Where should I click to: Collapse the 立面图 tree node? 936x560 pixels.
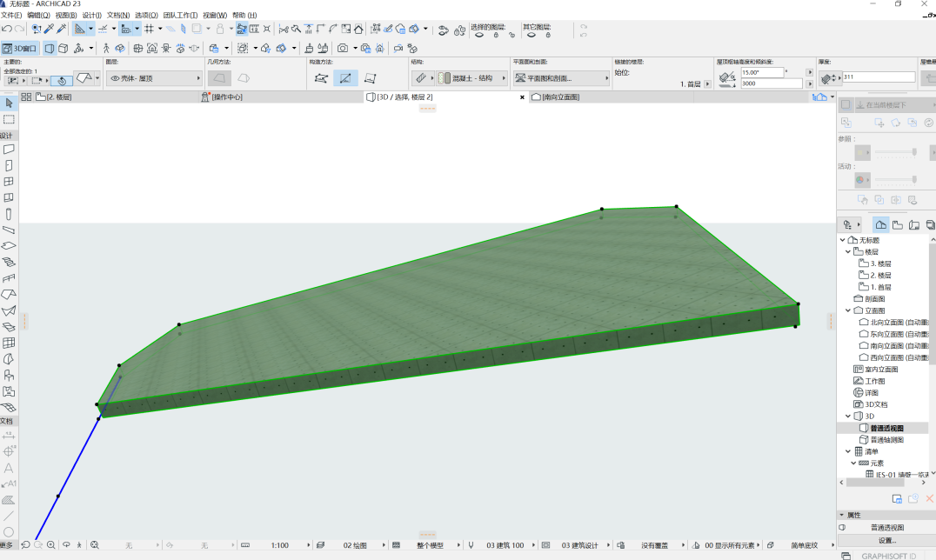click(x=848, y=310)
